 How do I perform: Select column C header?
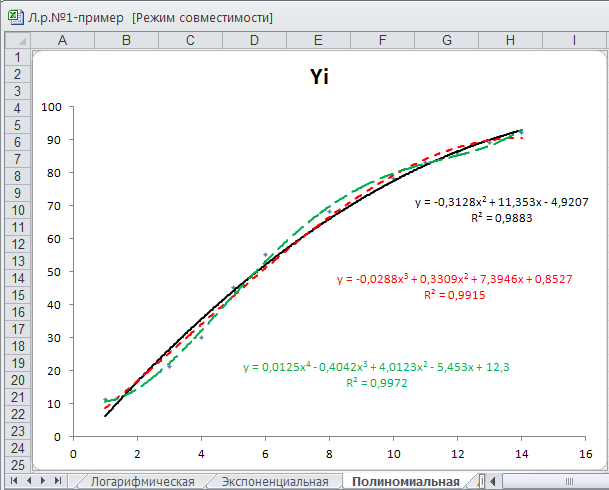coord(190,40)
